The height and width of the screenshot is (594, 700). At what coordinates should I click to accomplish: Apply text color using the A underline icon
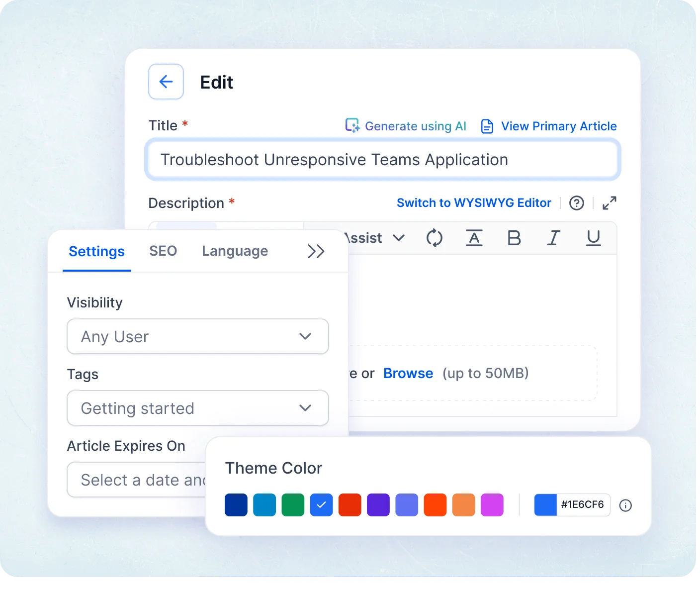(474, 238)
